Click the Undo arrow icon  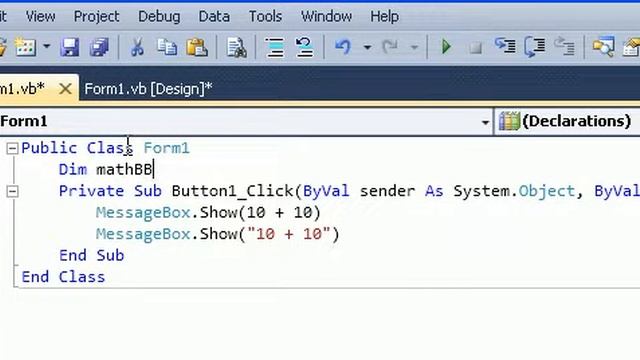click(343, 47)
